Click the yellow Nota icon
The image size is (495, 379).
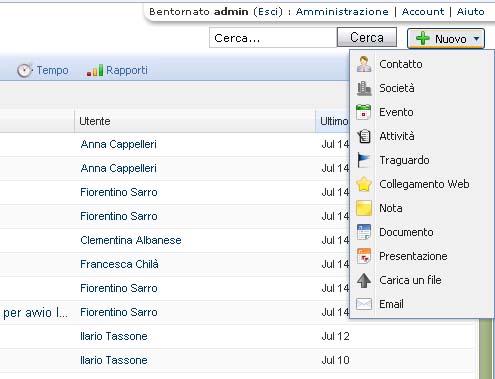364,208
